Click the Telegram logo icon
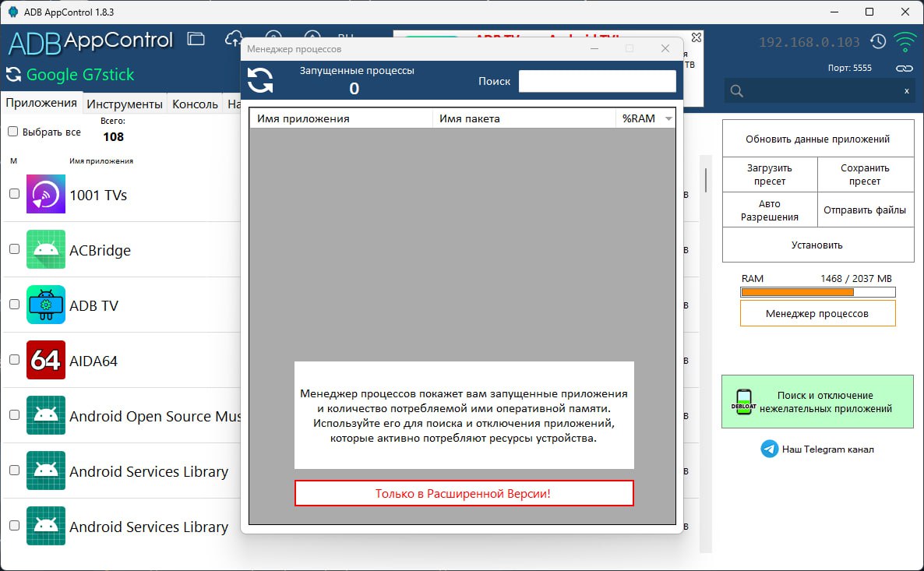 point(769,449)
